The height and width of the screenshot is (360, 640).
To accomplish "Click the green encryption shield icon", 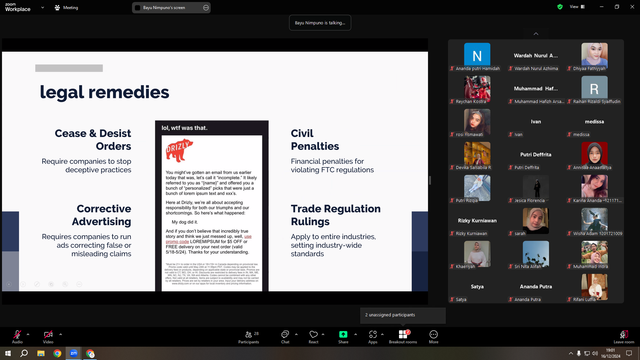I will tap(560, 7).
